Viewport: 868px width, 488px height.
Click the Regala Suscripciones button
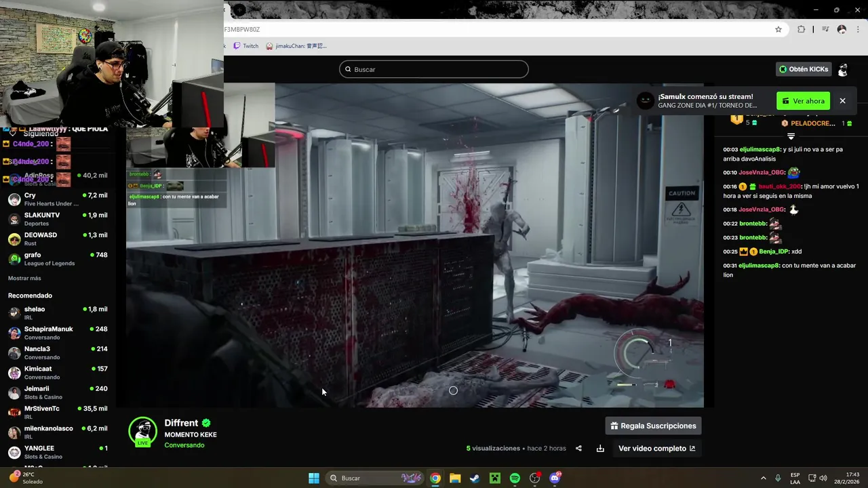point(653,426)
